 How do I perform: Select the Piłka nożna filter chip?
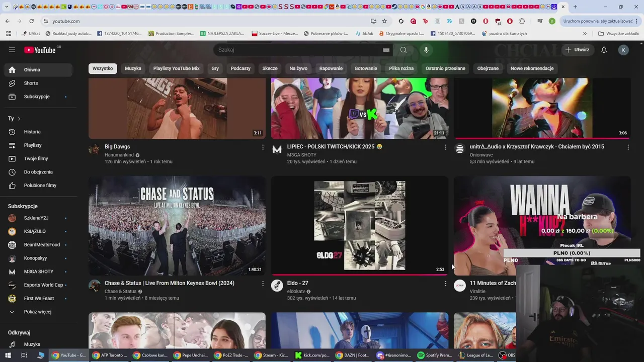[401, 68]
